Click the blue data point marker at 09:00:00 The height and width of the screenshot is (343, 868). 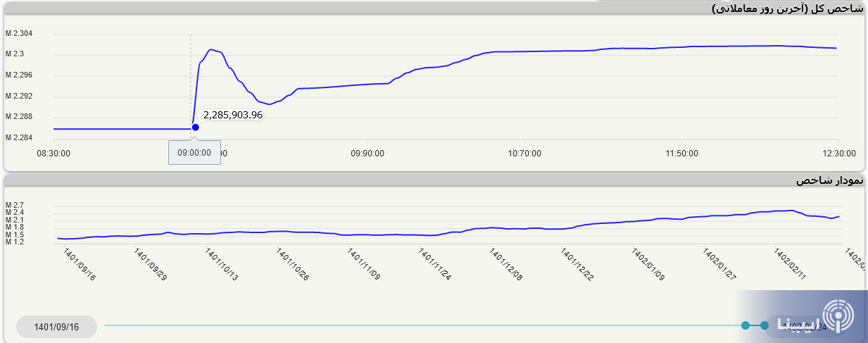[195, 127]
